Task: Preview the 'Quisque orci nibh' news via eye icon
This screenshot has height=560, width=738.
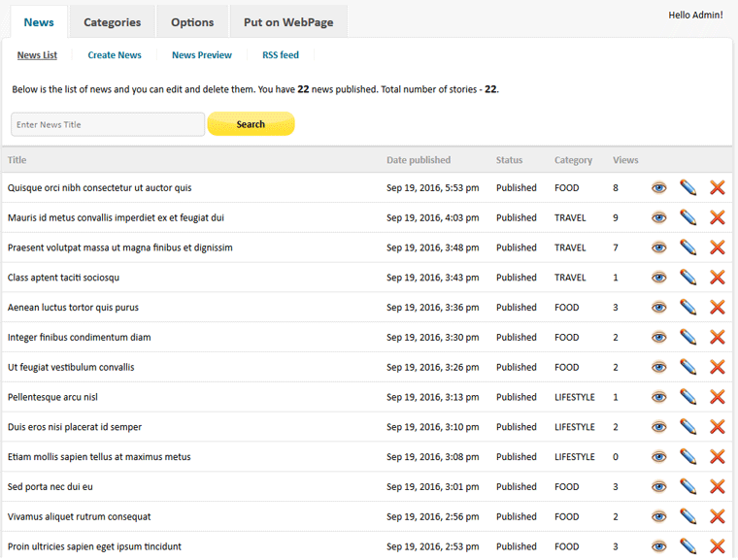Action: pyautogui.click(x=659, y=187)
